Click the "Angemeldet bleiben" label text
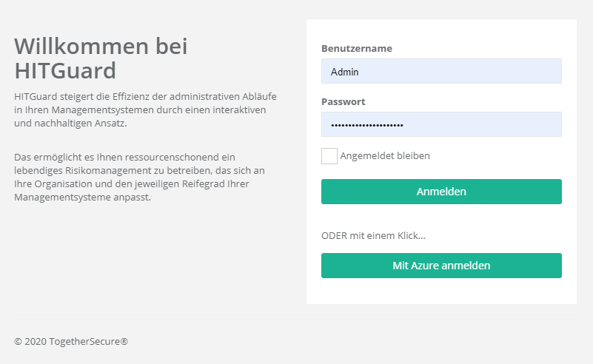This screenshot has width=593, height=364. [385, 156]
